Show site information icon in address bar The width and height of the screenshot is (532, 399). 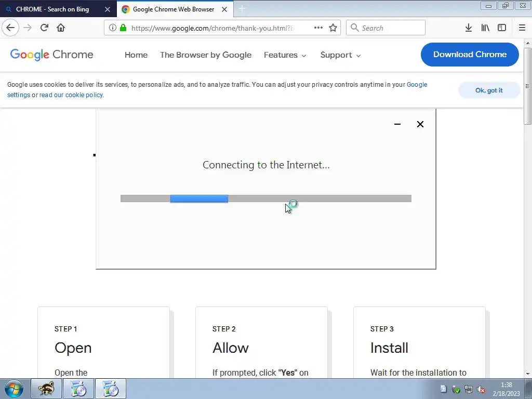[113, 28]
